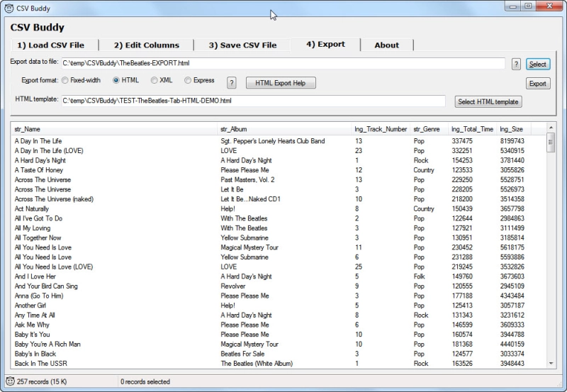Viewport: 567px width, 392px height.
Task: Minimize the CSV Buddy window
Action: click(x=512, y=6)
